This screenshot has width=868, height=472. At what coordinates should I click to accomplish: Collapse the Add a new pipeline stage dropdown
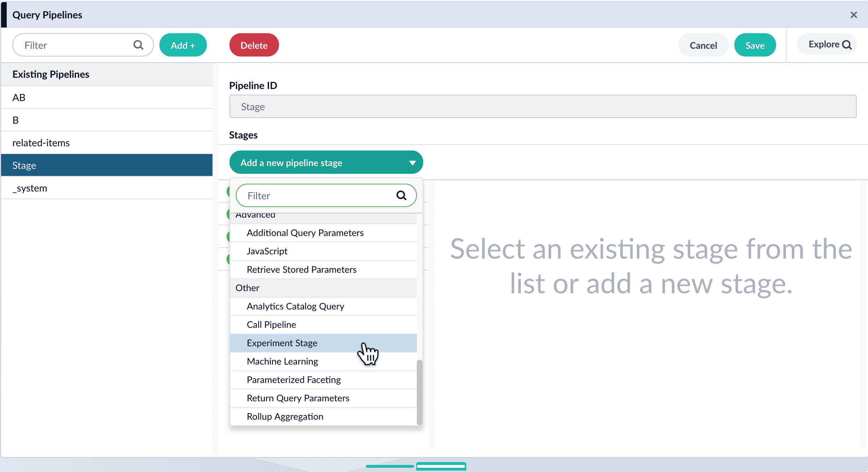(x=412, y=163)
